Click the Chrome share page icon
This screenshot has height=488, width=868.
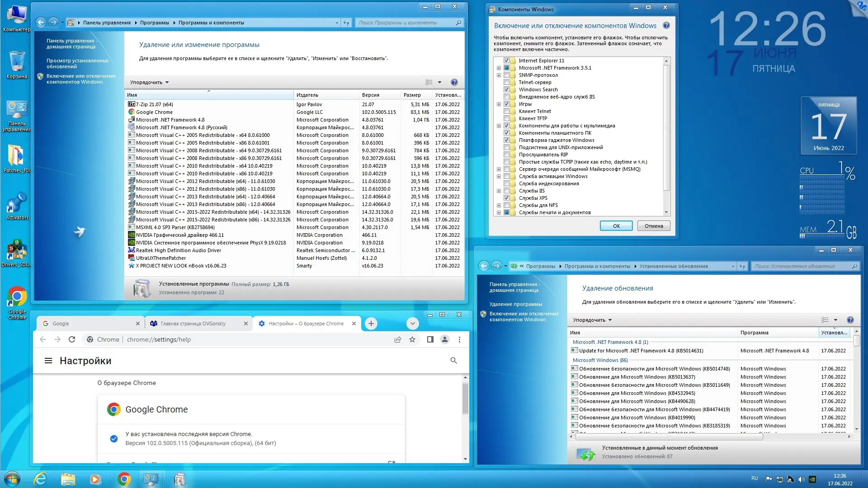398,339
